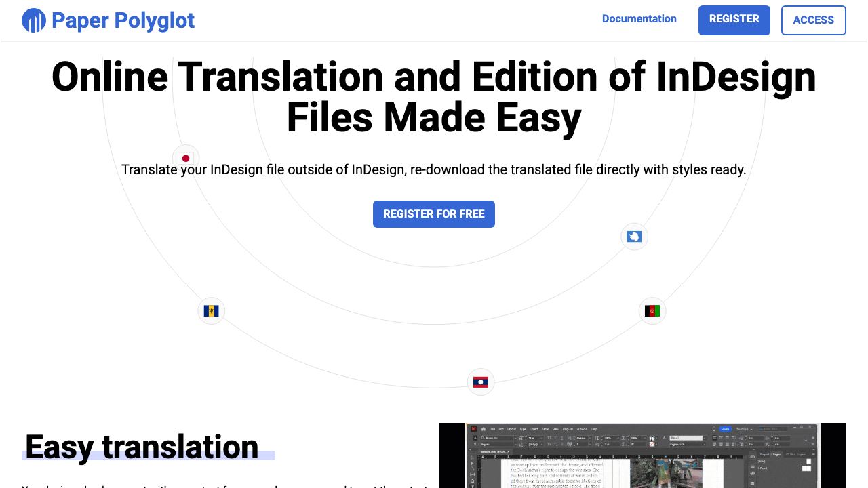Click the subtitle about translating InDesign file

click(434, 169)
